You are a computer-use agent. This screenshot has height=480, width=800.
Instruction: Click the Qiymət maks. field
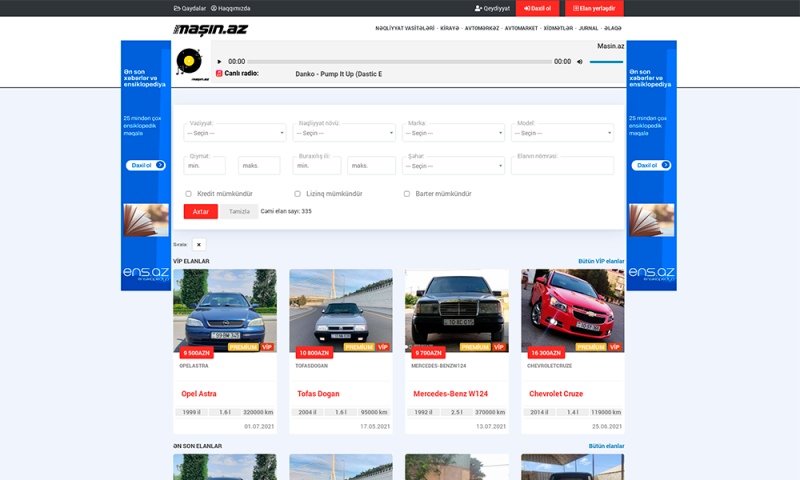coord(259,166)
